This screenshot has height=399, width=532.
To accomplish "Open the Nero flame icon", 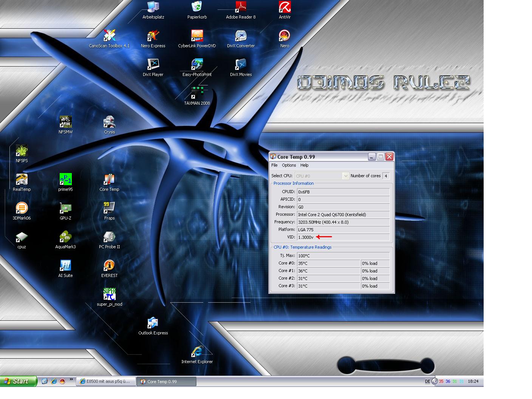I will coord(285,39).
